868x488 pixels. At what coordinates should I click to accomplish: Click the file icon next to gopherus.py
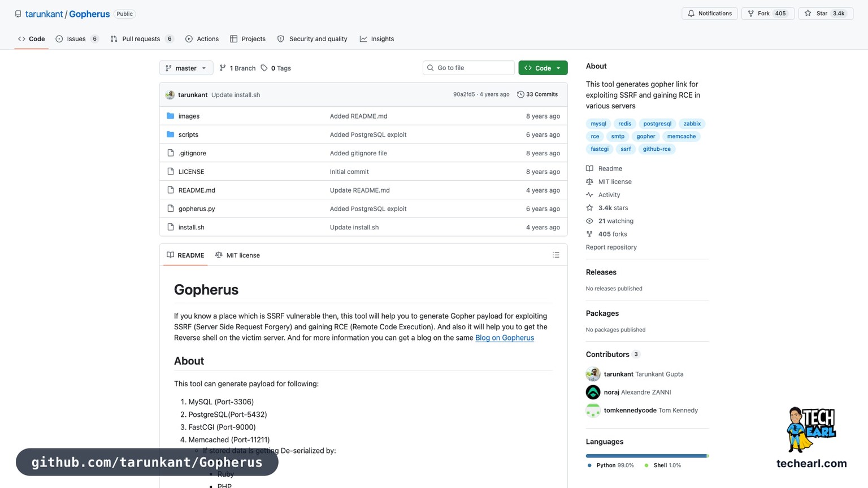coord(171,208)
